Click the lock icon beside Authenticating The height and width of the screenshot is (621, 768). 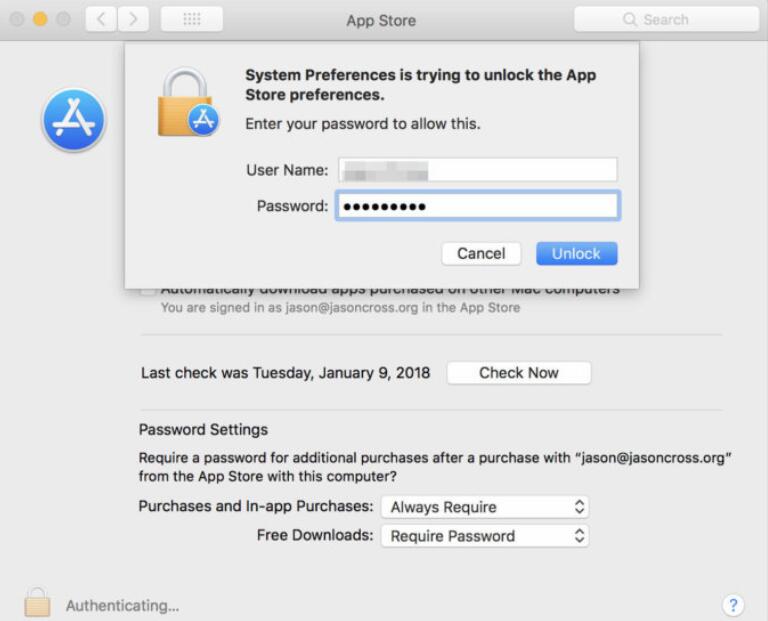tap(38, 603)
